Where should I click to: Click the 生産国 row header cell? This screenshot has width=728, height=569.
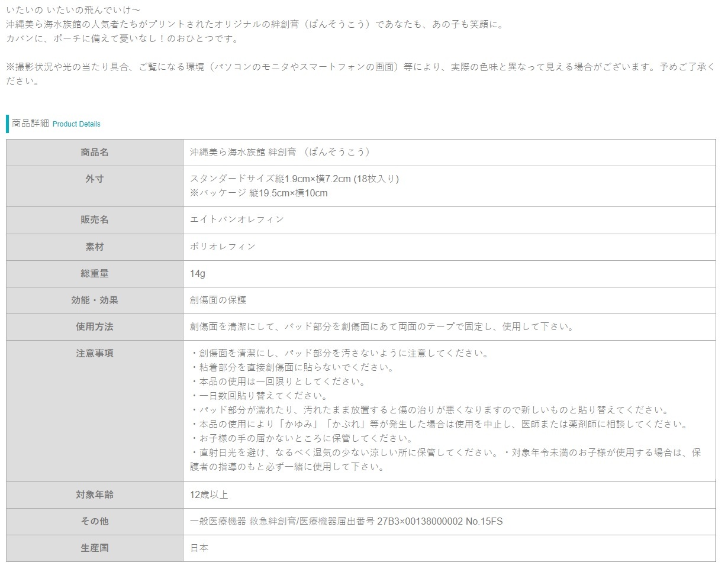(x=95, y=548)
